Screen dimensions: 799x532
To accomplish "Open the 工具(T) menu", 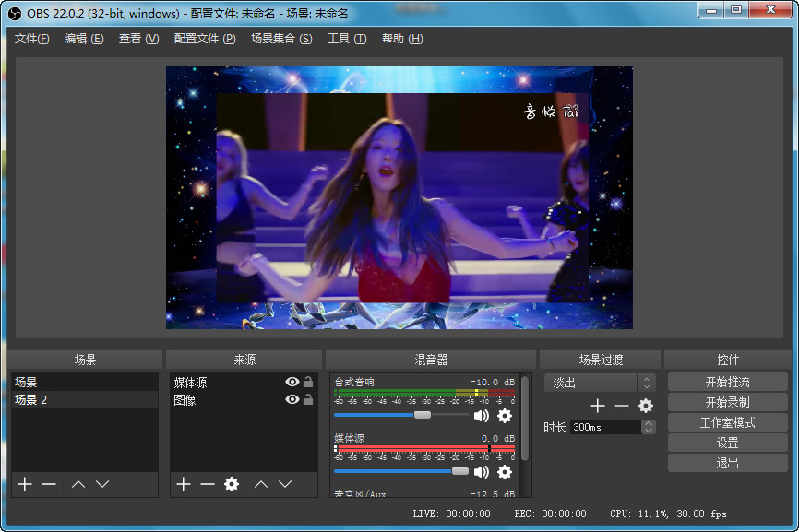I will pos(347,39).
